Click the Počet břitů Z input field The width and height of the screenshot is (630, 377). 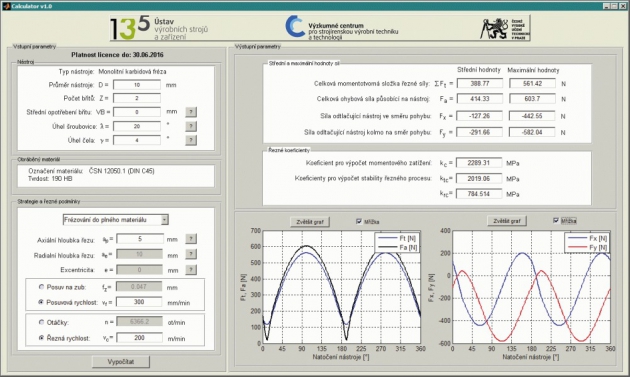click(x=137, y=98)
